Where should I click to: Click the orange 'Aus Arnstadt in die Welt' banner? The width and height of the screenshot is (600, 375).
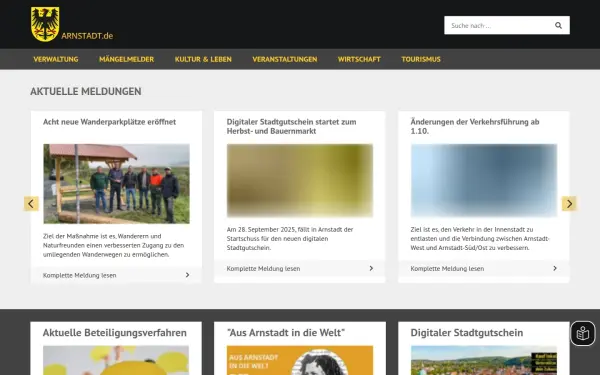click(300, 360)
